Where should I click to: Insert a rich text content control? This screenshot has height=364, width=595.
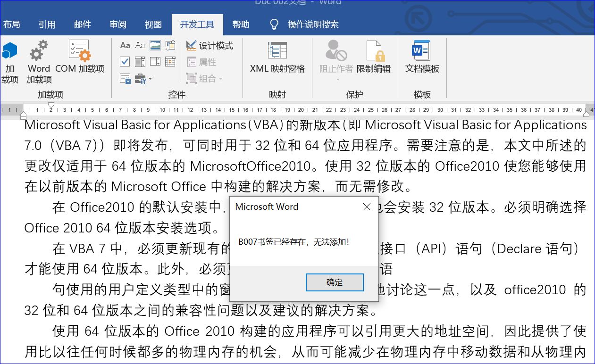(125, 46)
